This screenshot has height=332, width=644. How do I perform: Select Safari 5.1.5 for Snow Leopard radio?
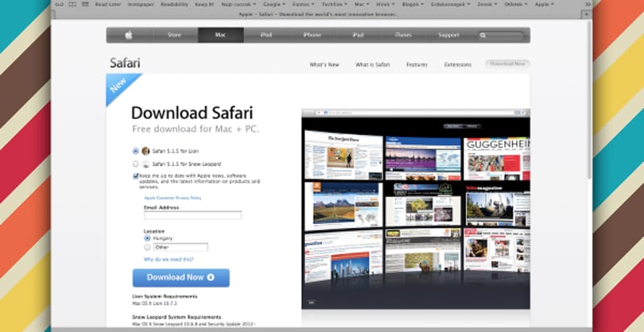[x=135, y=164]
